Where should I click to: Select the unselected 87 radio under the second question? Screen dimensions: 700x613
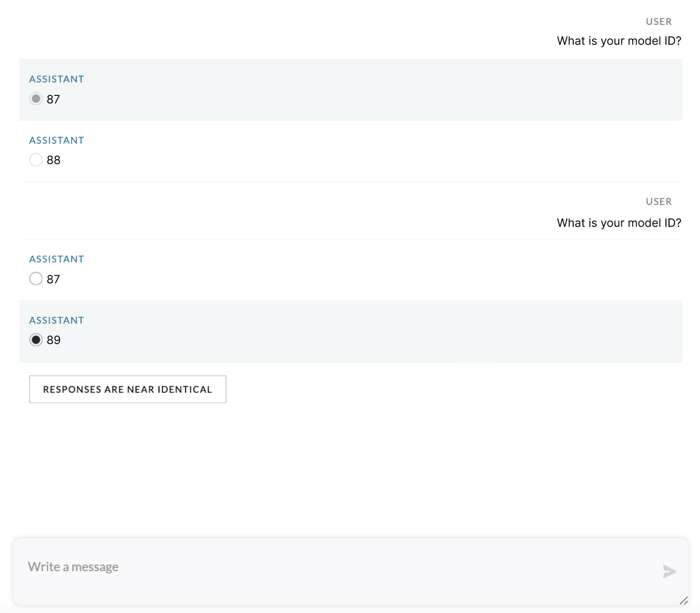point(36,279)
